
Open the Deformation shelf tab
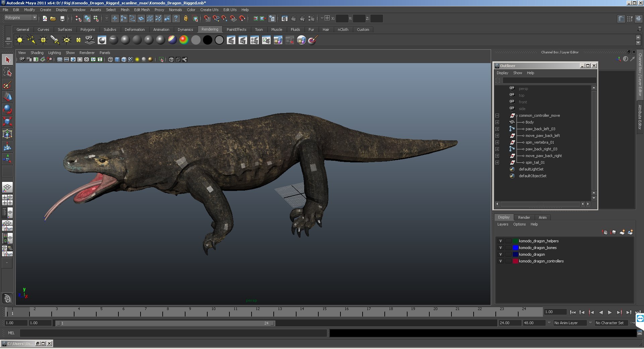135,30
